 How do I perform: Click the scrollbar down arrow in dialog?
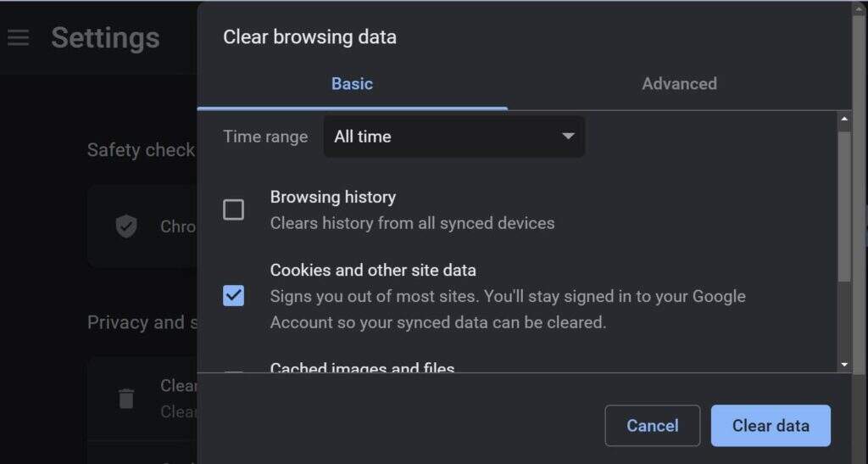[844, 364]
